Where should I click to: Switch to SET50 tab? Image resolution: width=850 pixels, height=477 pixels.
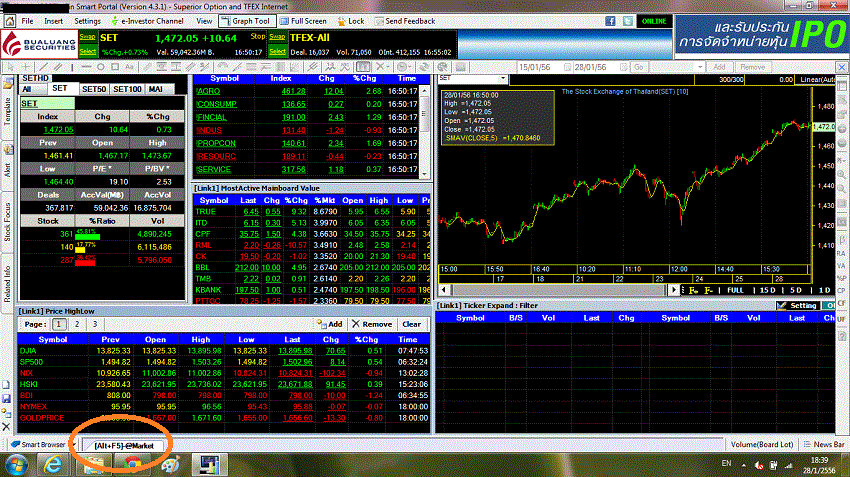coord(94,89)
